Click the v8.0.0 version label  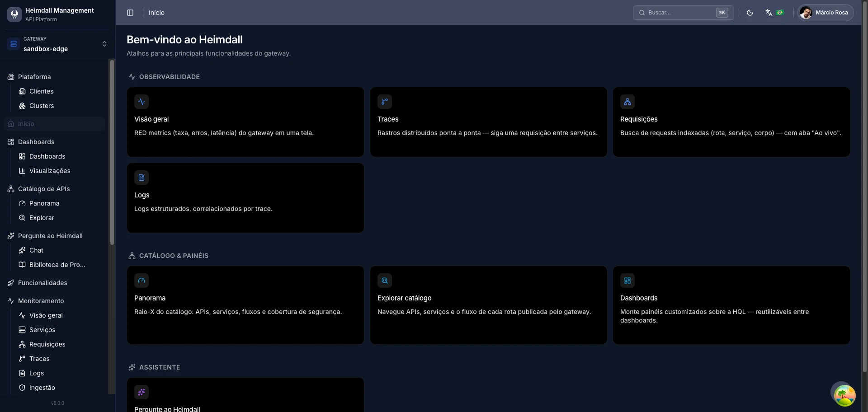[57, 403]
